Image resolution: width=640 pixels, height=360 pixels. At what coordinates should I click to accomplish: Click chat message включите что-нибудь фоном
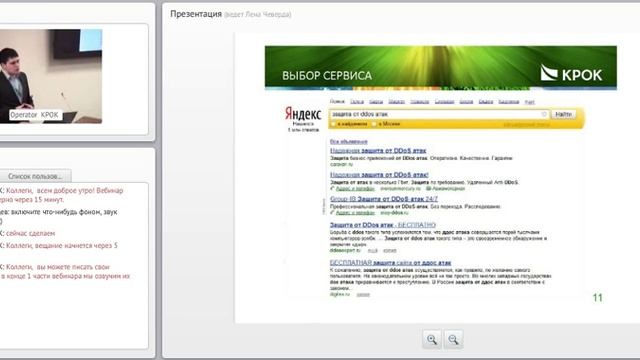tap(59, 216)
